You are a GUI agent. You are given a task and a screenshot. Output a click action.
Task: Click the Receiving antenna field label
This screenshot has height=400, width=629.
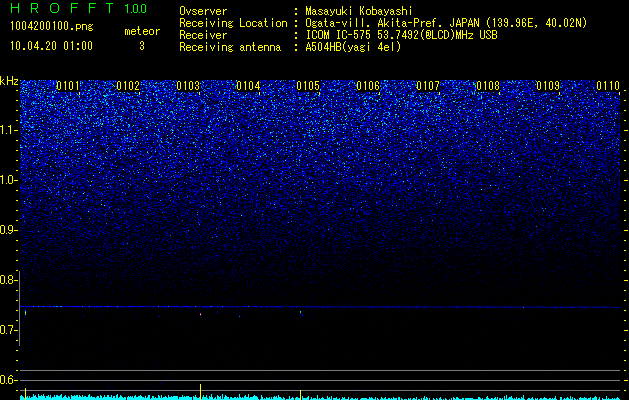pyautogui.click(x=230, y=47)
